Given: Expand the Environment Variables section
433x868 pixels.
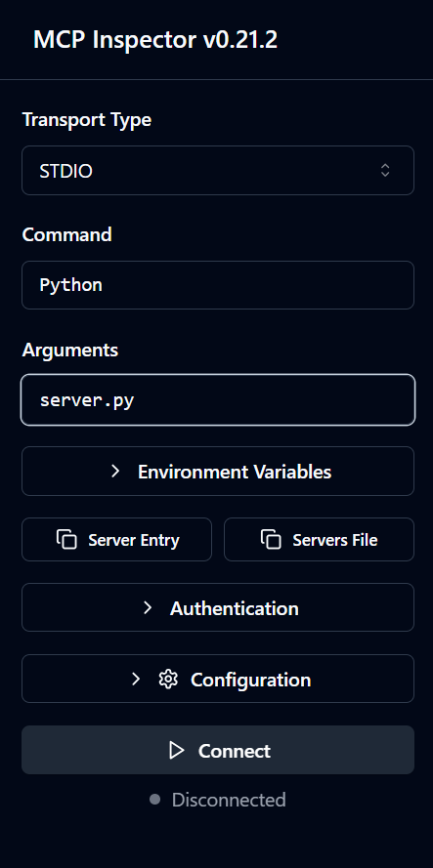Looking at the screenshot, I should pos(217,471).
